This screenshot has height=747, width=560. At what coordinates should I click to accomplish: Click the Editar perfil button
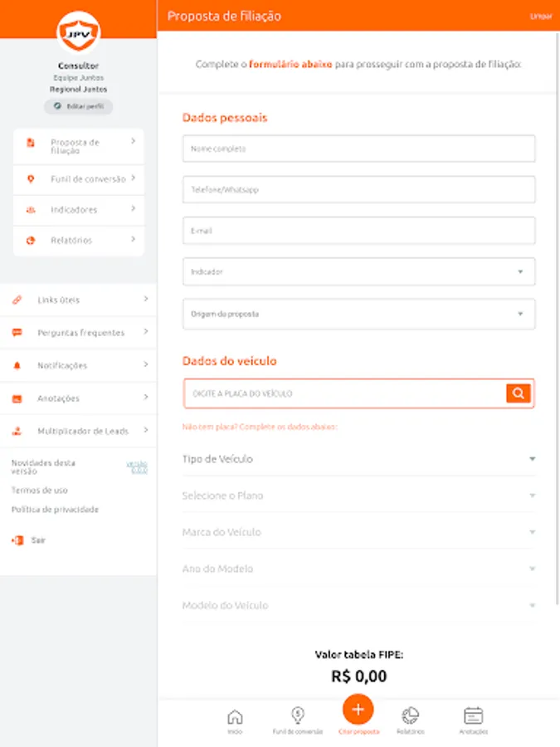[x=78, y=106]
